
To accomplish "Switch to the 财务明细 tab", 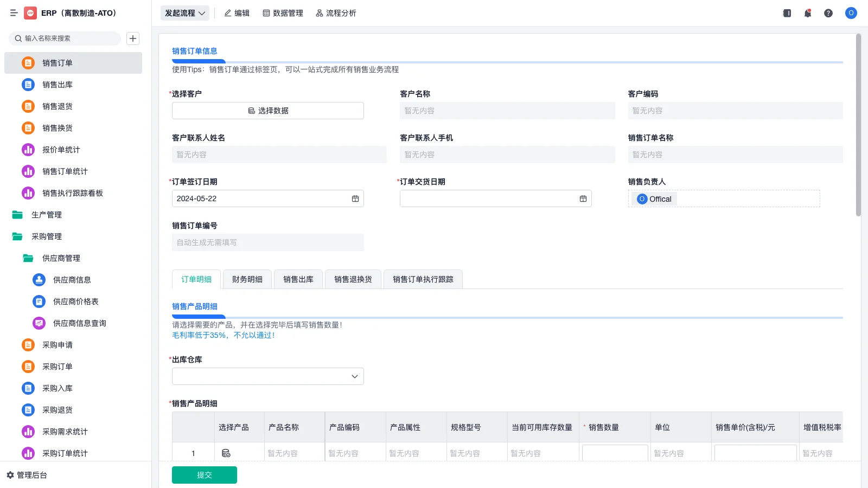I will [247, 279].
